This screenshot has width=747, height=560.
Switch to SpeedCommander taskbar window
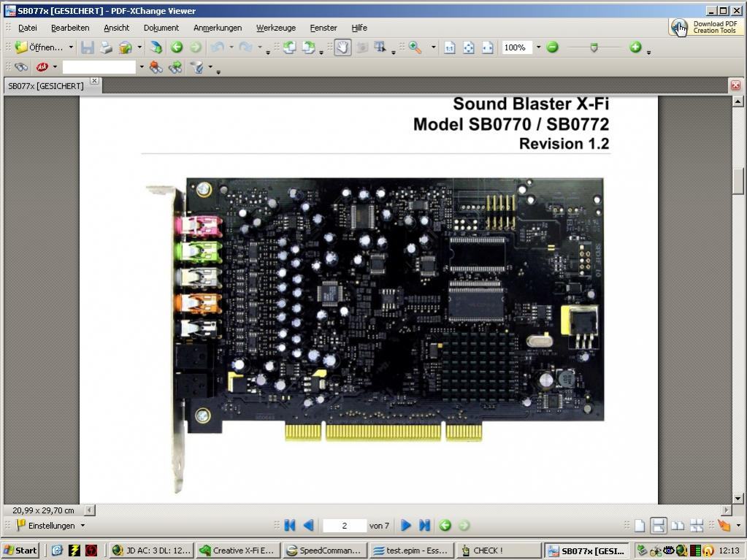click(325, 551)
